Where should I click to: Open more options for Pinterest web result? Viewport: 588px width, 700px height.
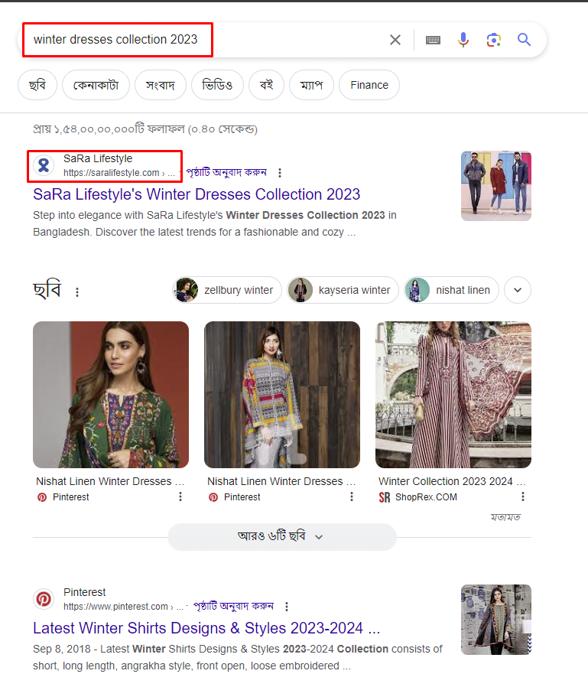pyautogui.click(x=287, y=606)
